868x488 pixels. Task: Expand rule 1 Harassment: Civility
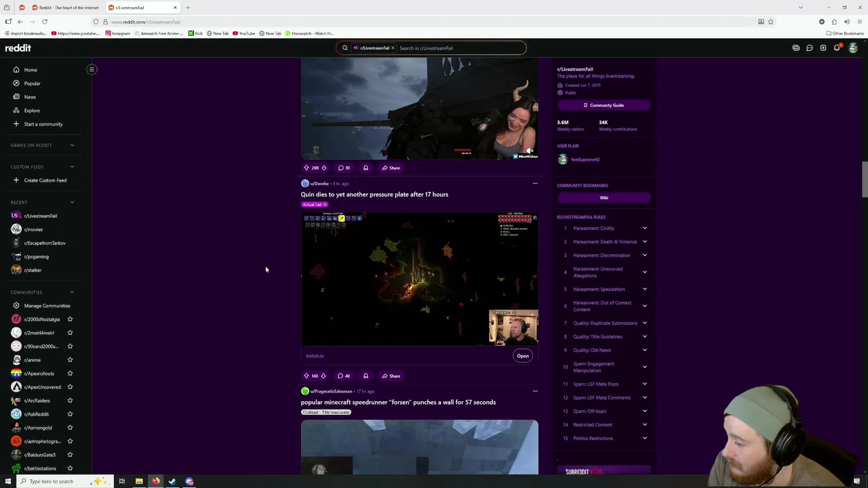pos(644,228)
